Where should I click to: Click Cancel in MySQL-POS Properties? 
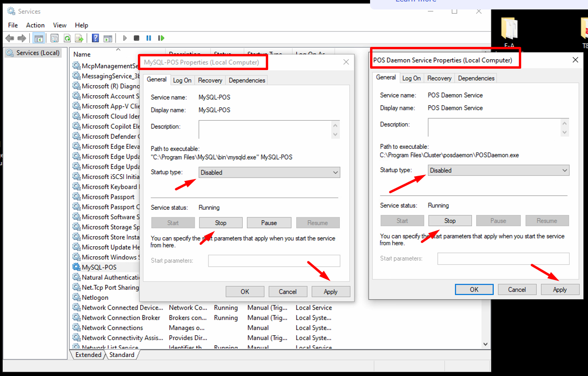(x=288, y=292)
